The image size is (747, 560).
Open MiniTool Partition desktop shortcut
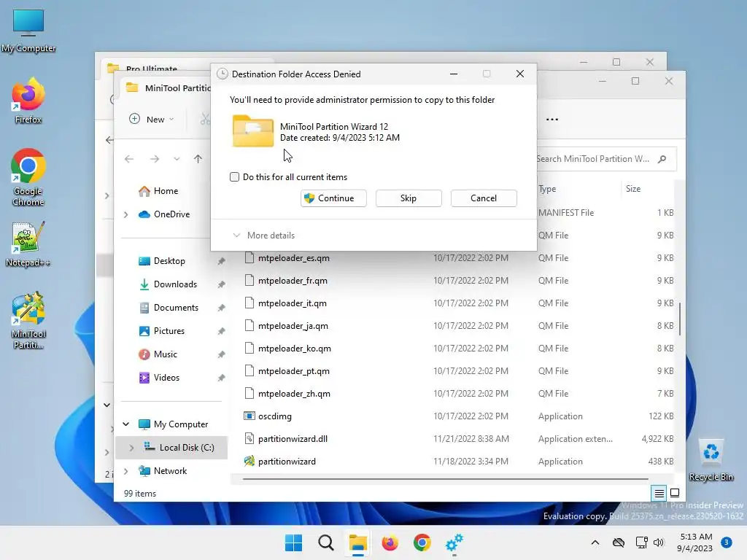click(x=28, y=321)
